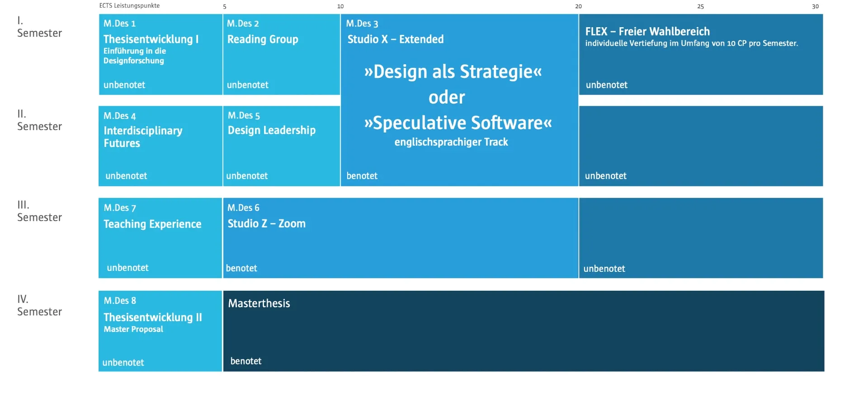Screen dimensions: 868x417
Task: Click the Masterthesis block title
Action: pyautogui.click(x=259, y=303)
